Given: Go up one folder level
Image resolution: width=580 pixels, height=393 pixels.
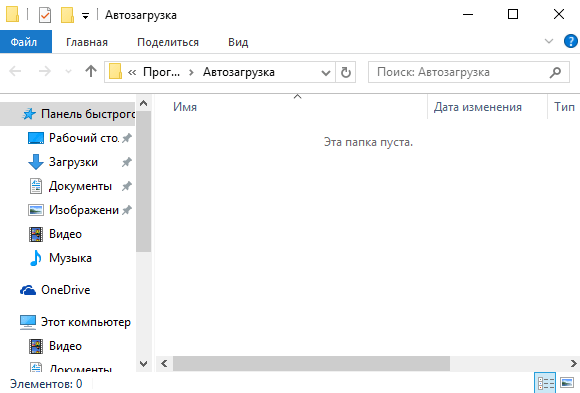Looking at the screenshot, I should pyautogui.click(x=91, y=71).
